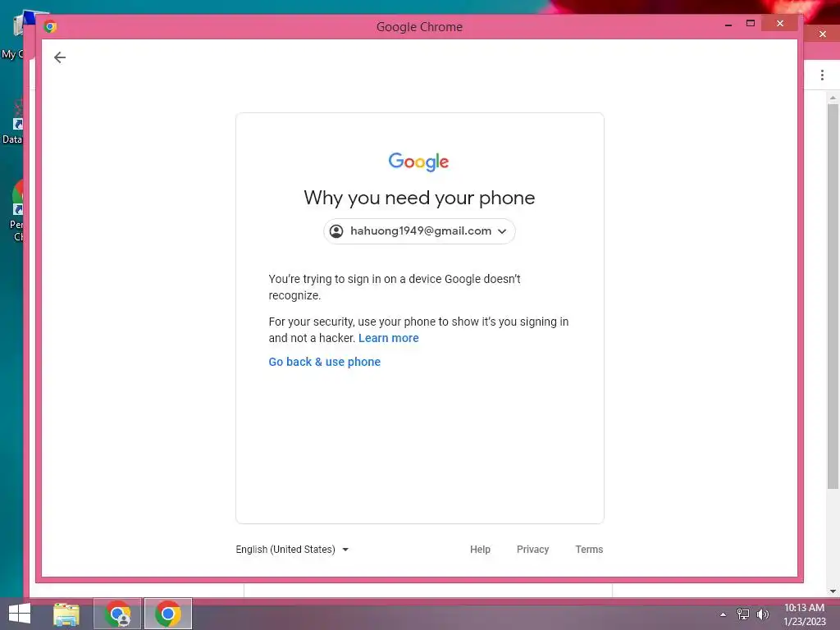Click the Chrome icon in title bar

point(50,26)
